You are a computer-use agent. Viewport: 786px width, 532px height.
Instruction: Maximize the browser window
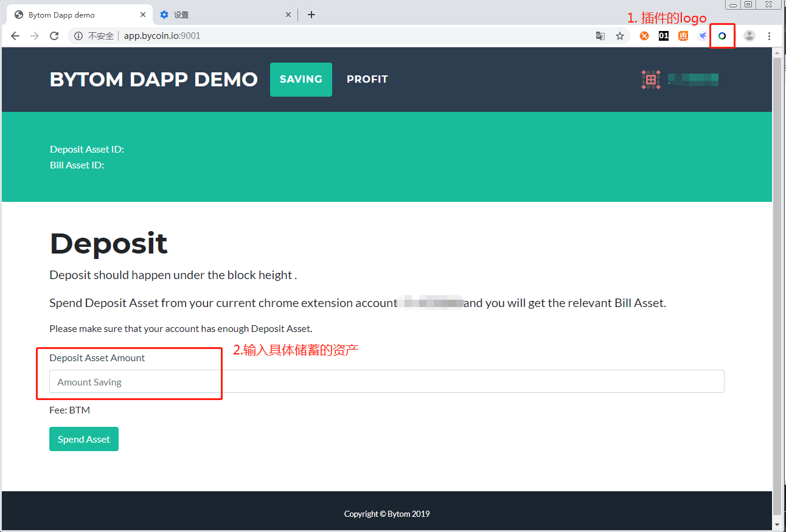coord(749,4)
